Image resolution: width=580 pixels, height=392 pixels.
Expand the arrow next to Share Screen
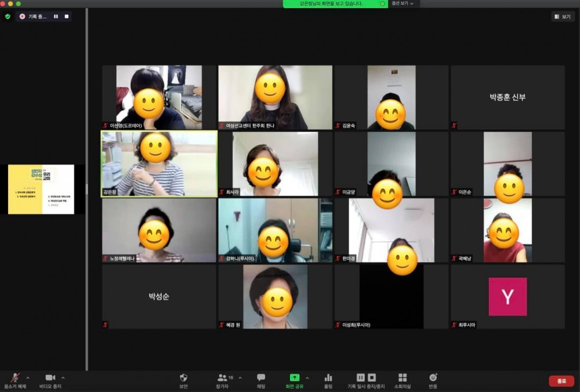coord(307,378)
